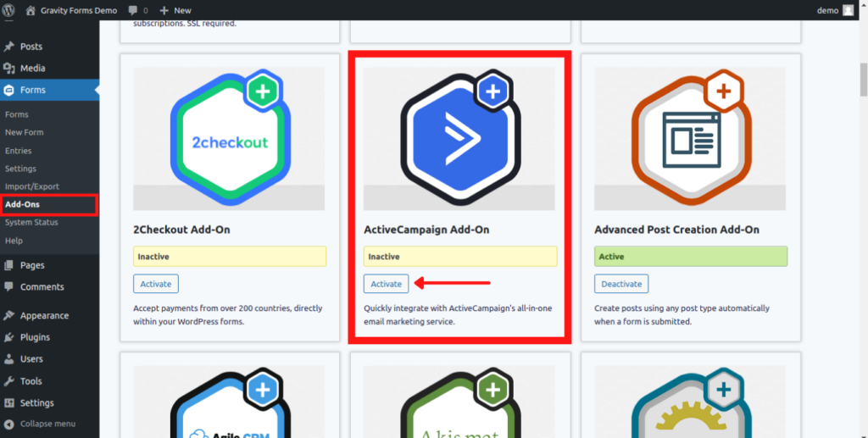Open the New Form submenu item
This screenshot has height=438, width=868.
25,133
